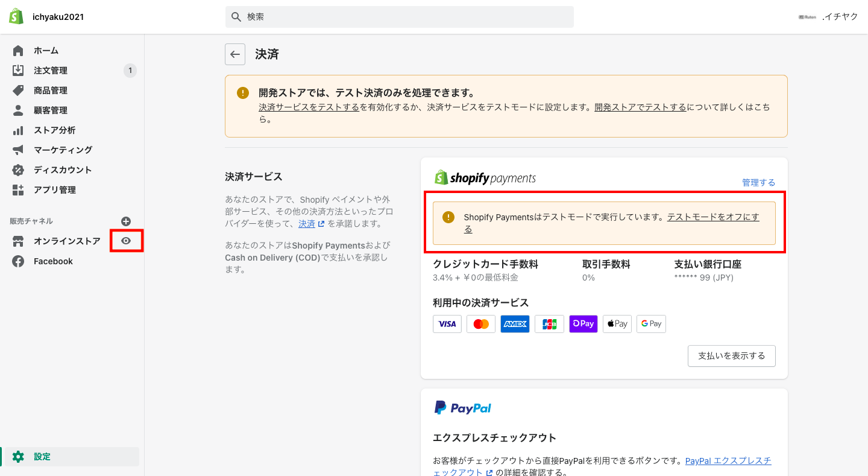Click the 販売チャネル section label
The width and height of the screenshot is (868, 476).
coord(31,221)
